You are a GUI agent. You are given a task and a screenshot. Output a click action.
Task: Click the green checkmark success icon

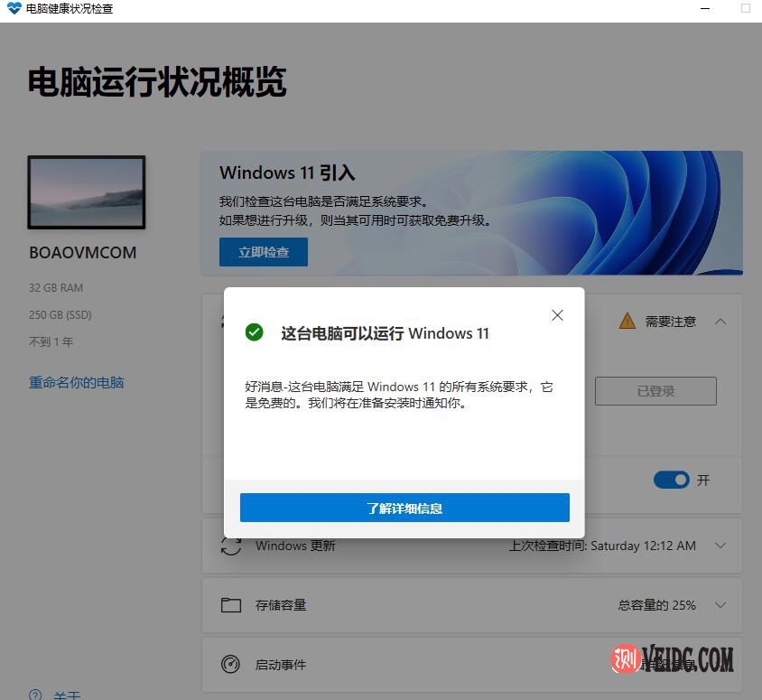[x=255, y=332]
